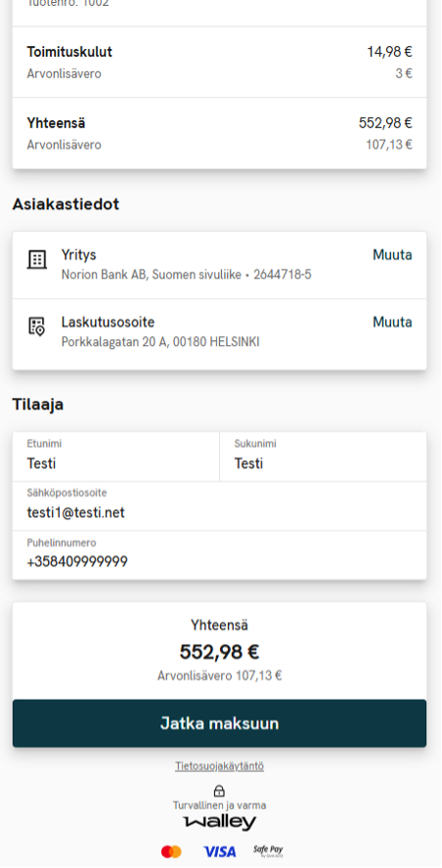Select the Norion Bank AB company row

(x=219, y=265)
